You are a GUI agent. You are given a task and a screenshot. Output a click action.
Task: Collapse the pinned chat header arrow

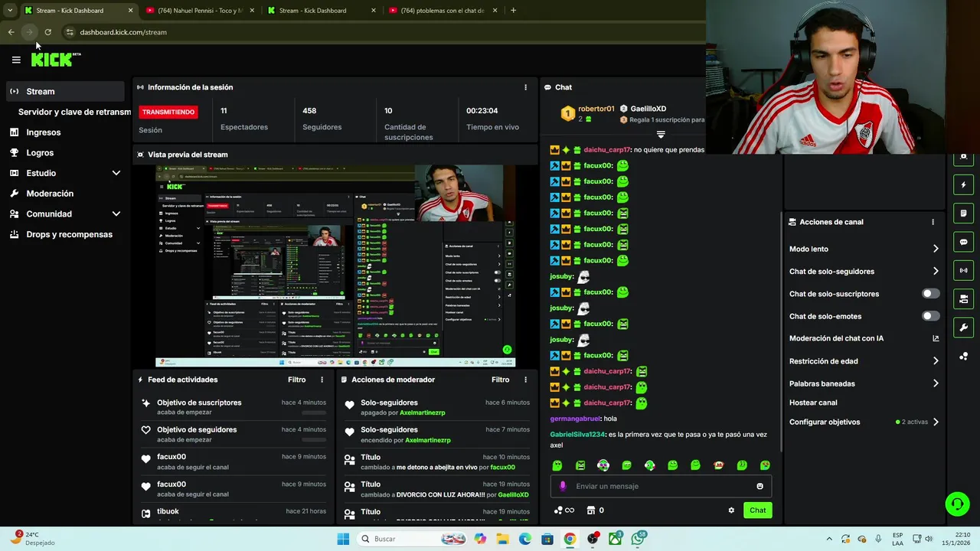(x=661, y=135)
